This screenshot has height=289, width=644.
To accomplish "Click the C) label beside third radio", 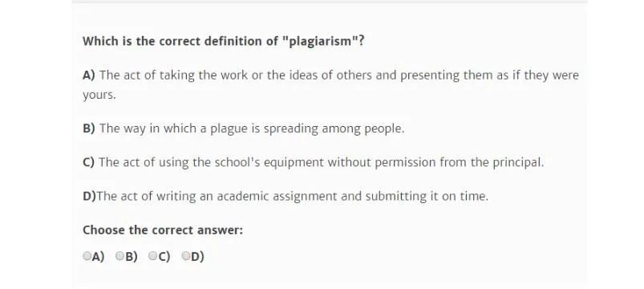I will (x=164, y=257).
